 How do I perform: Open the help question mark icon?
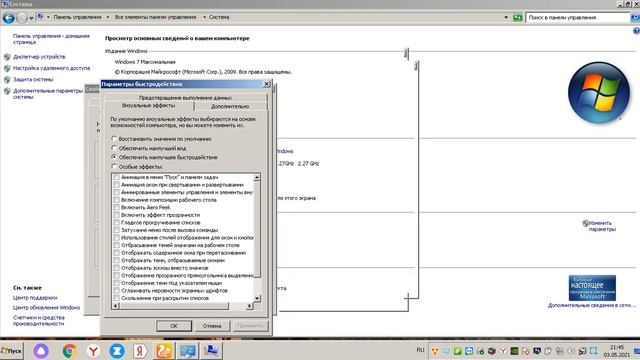click(x=636, y=31)
